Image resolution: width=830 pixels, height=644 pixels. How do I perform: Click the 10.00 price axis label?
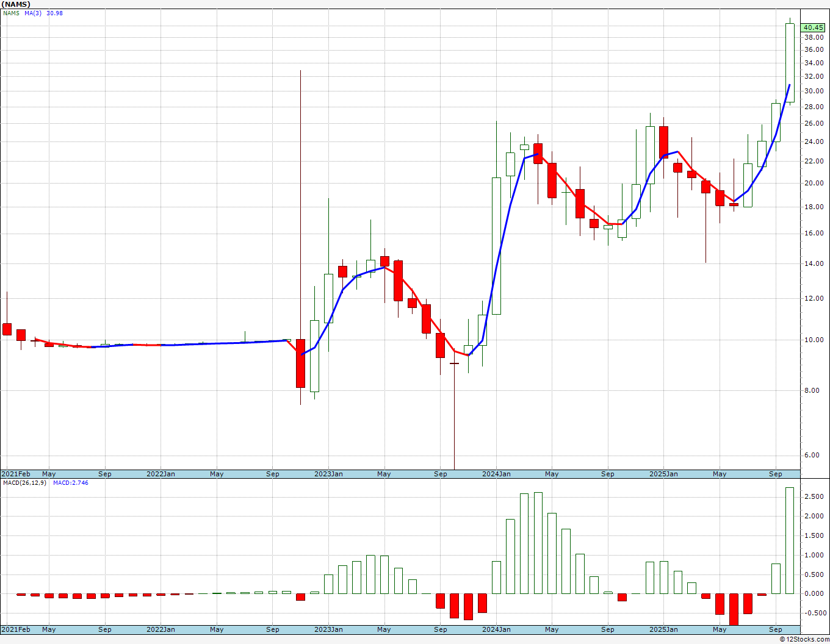click(814, 340)
